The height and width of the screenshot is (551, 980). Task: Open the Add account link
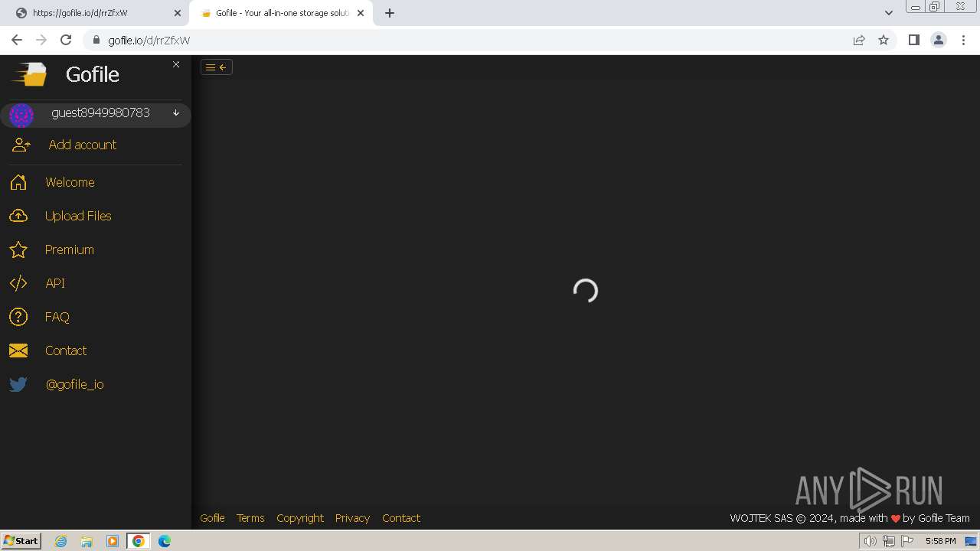coord(83,145)
